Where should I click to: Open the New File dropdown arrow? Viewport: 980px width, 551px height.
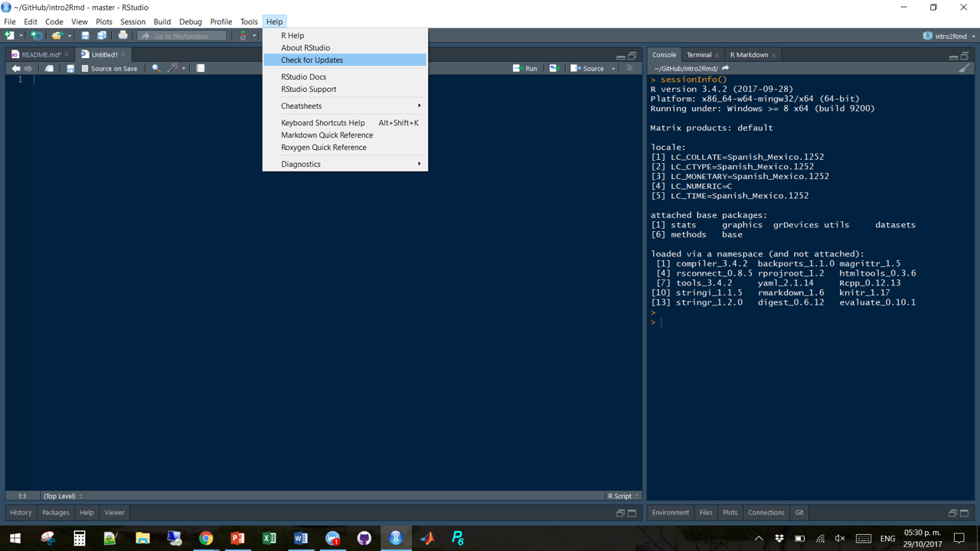(21, 36)
